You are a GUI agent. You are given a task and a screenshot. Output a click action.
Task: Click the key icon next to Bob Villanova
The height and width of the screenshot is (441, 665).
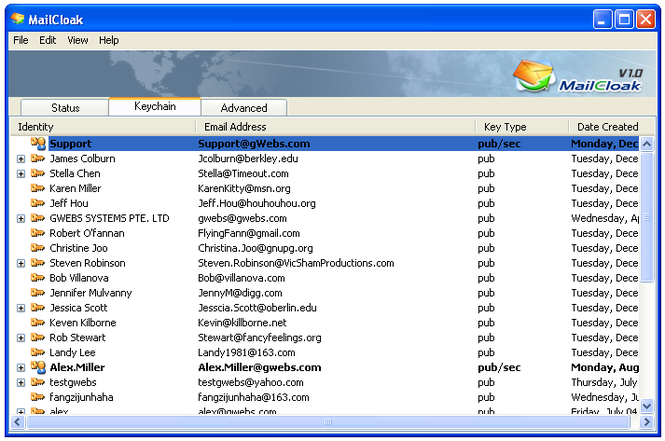pyautogui.click(x=38, y=278)
